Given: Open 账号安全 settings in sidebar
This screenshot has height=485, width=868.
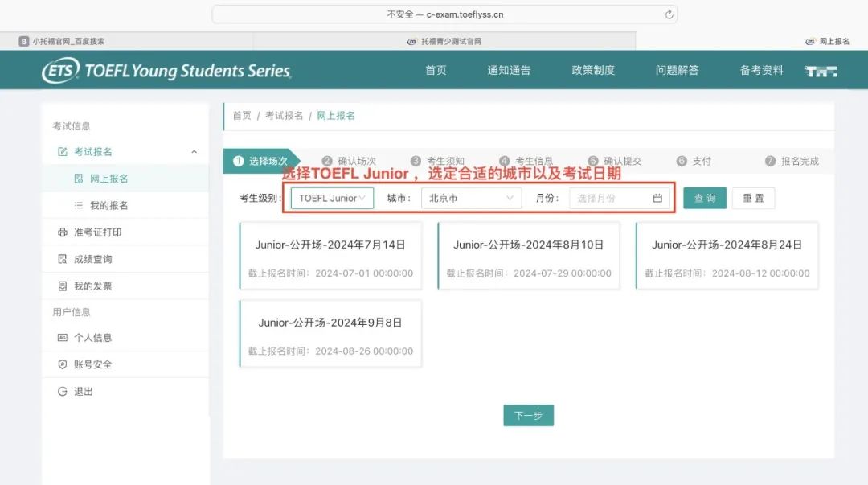Looking at the screenshot, I should point(92,364).
